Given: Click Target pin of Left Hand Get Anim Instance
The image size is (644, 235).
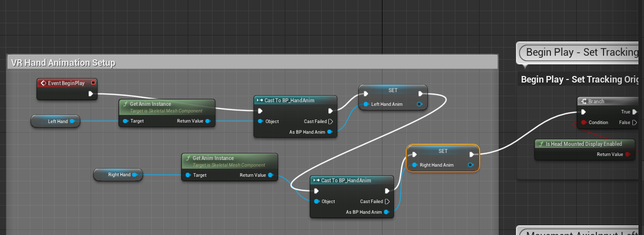Looking at the screenshot, I should tap(125, 121).
